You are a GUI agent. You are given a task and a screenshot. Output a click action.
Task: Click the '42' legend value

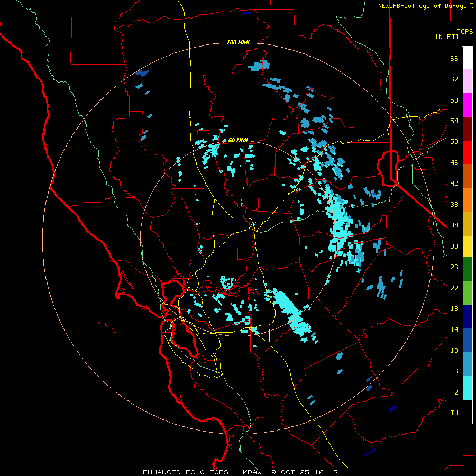pos(454,184)
